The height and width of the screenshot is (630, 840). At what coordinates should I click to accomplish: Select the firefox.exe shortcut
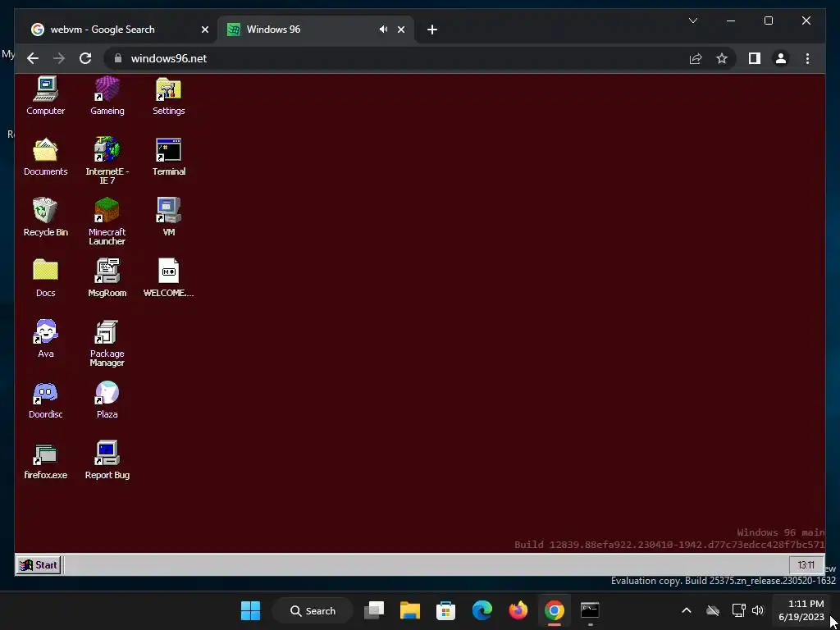pyautogui.click(x=46, y=461)
